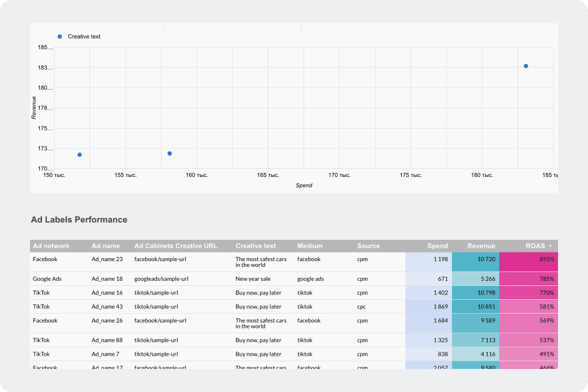Screen dimensions: 588x392
Task: Select the scatter point near 158 spend
Action: (x=169, y=153)
